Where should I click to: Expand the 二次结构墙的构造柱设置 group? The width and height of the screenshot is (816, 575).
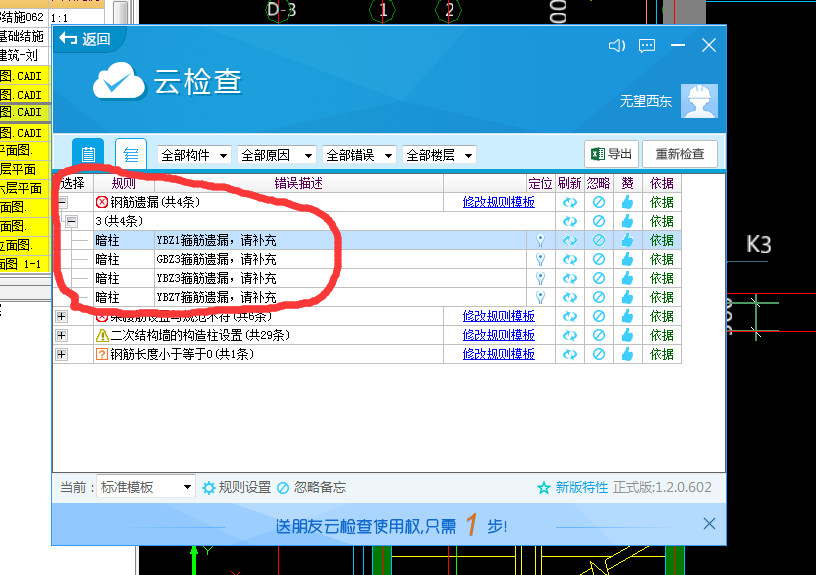61,335
